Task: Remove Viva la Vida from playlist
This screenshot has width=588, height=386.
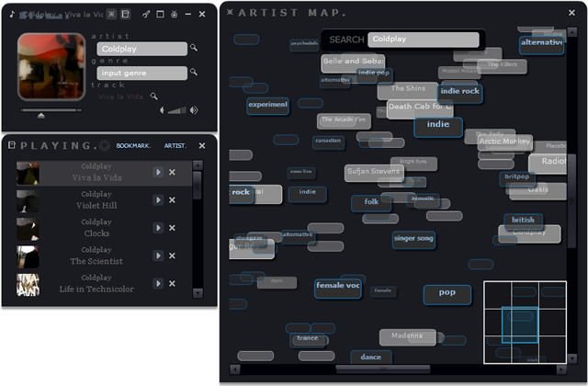Action: pyautogui.click(x=172, y=172)
